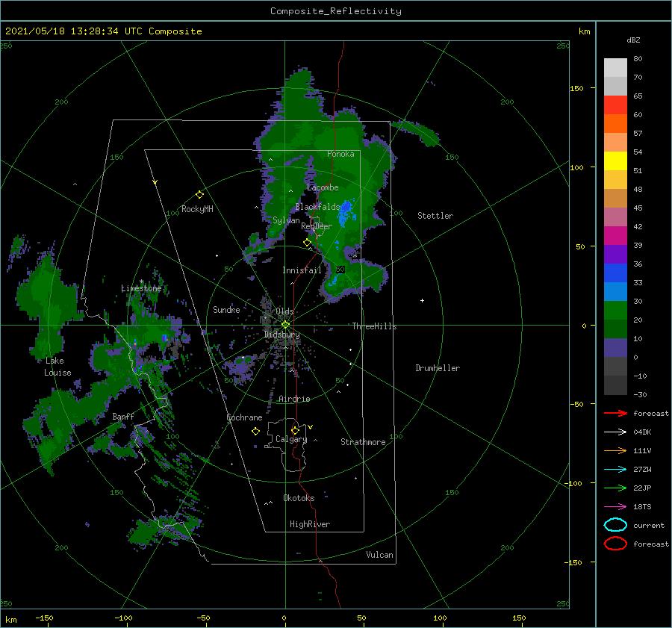Click the Limestone label
This screenshot has height=628, width=672.
(x=141, y=288)
